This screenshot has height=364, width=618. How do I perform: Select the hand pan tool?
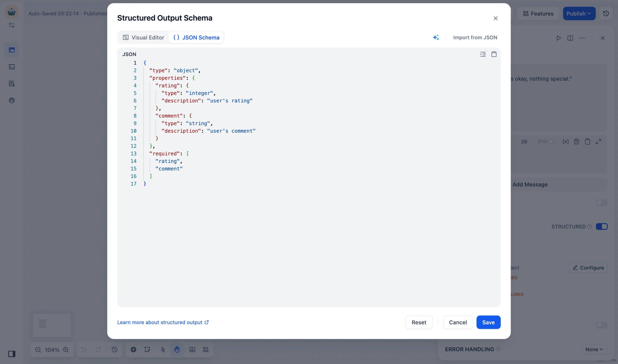[x=177, y=349]
